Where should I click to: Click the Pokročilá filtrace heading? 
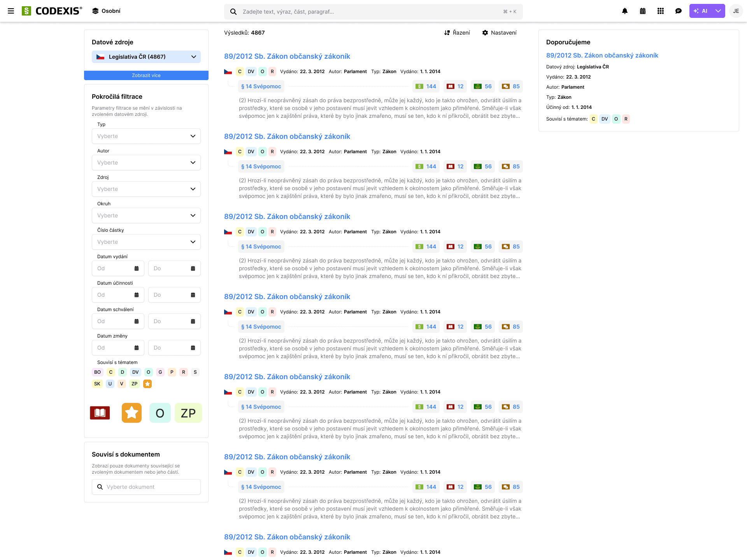117,96
